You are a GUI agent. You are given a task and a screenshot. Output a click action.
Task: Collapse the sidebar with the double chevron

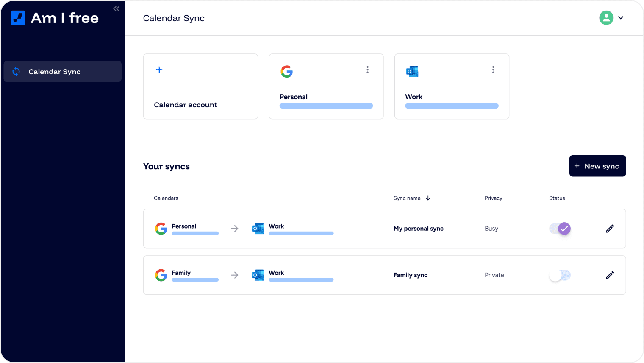[x=116, y=8]
